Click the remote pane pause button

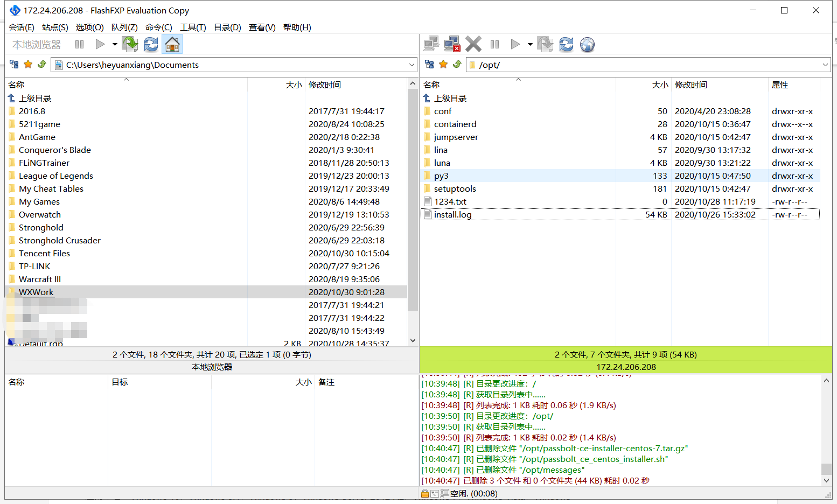[494, 44]
